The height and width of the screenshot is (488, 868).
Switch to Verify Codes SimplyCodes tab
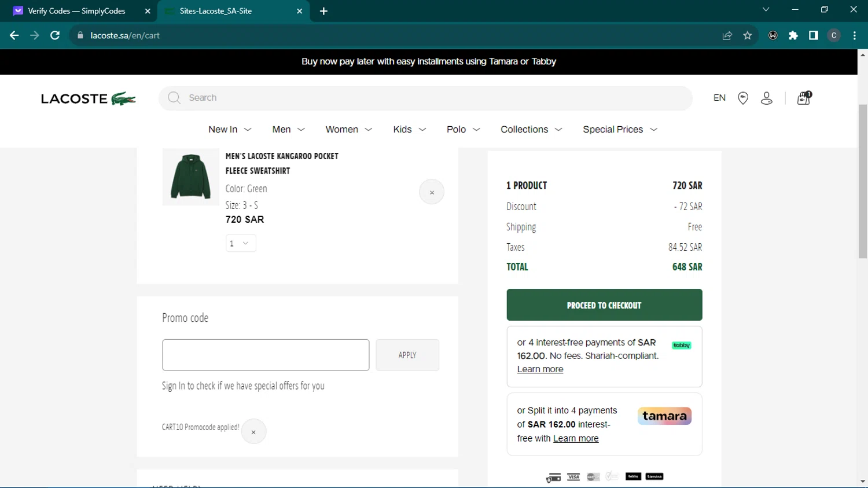(x=76, y=11)
